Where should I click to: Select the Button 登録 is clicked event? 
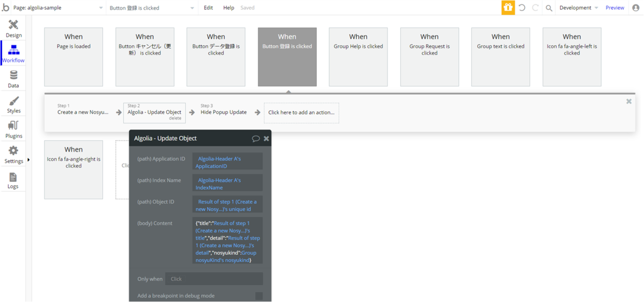pos(287,57)
